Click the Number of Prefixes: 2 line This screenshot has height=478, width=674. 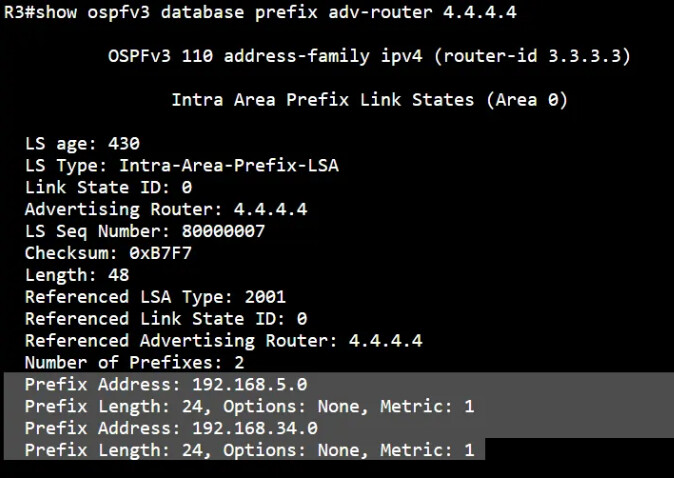click(134, 363)
